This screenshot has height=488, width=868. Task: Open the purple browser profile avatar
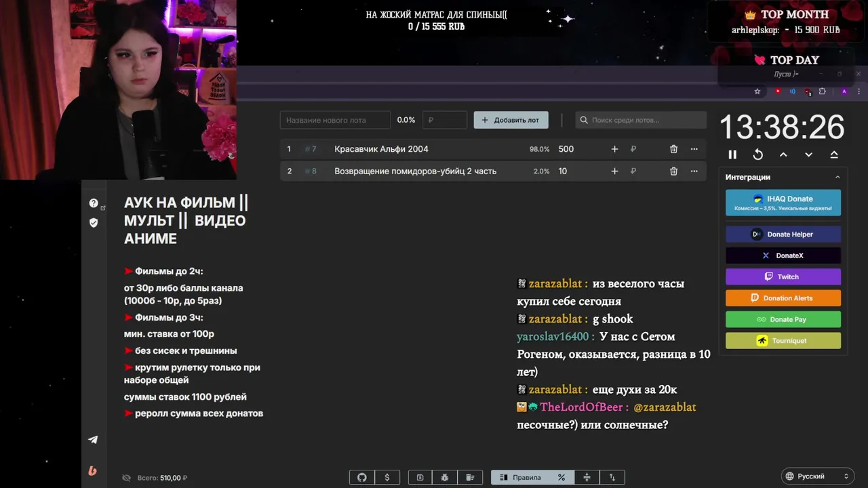click(x=844, y=91)
